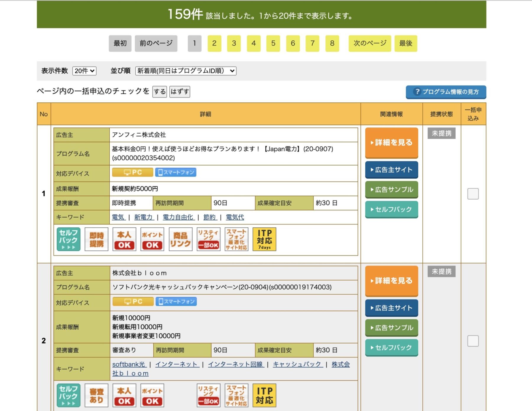Image resolution: width=532 pixels, height=411 pixels.
Task: Click the セルフバック badge icon in row 2
Action: (x=69, y=395)
